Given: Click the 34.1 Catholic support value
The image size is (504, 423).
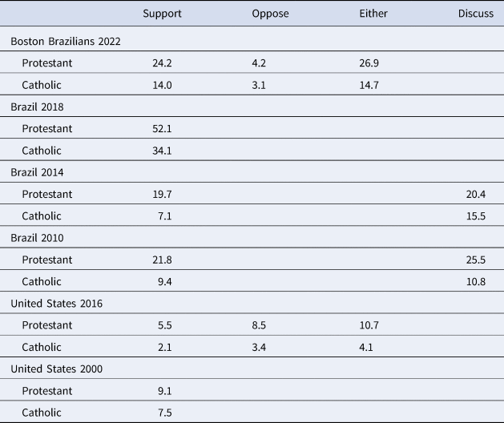Looking at the screenshot, I should click(162, 151).
